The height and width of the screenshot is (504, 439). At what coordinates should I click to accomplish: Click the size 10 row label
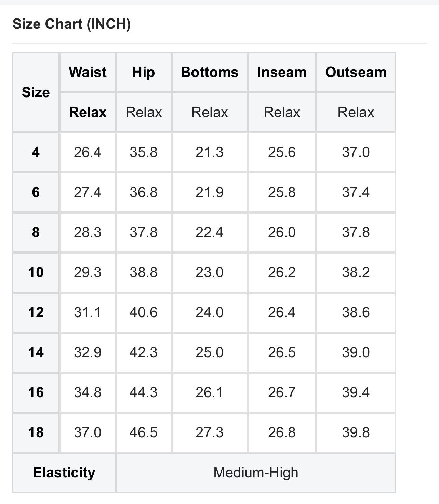(36, 272)
